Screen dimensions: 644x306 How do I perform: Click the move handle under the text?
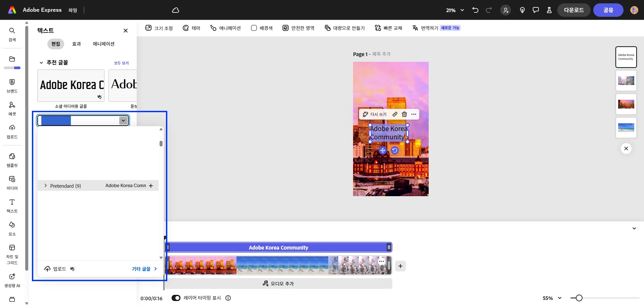[x=383, y=150]
